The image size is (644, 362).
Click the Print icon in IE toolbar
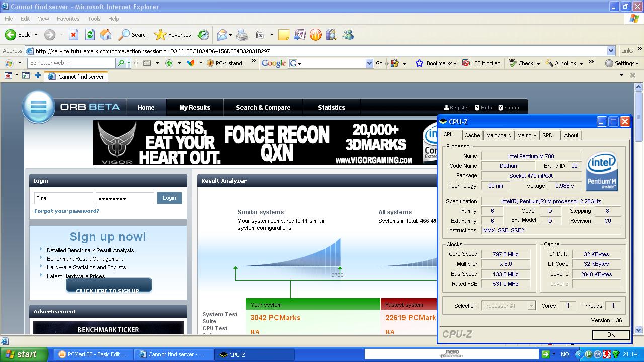click(x=242, y=35)
